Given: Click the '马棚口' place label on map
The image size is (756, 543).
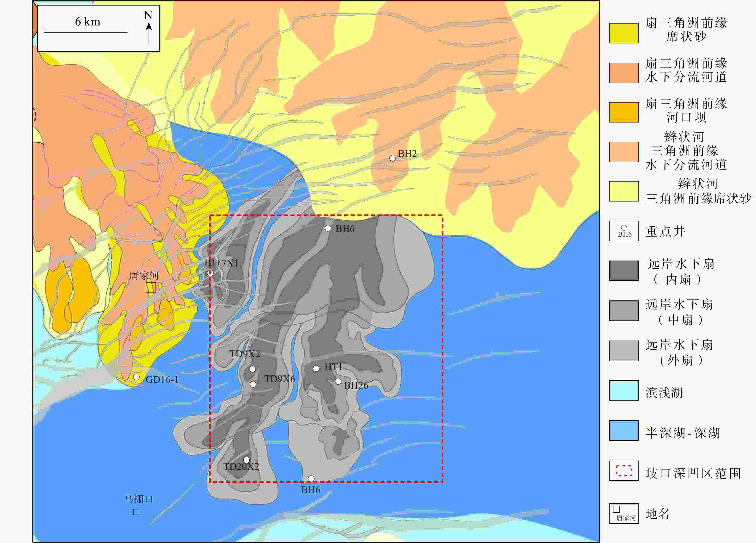Looking at the screenshot, I should (139, 499).
